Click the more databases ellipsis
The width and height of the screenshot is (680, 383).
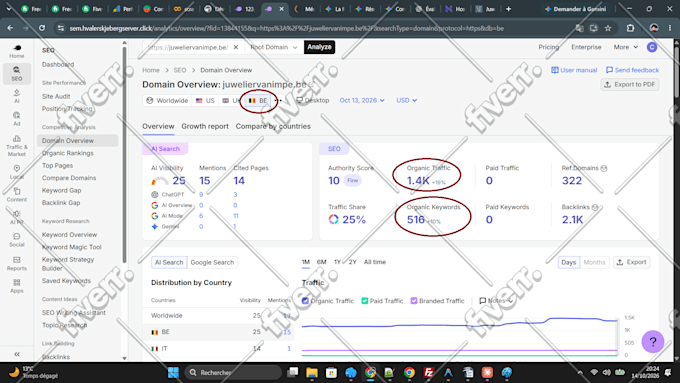278,100
